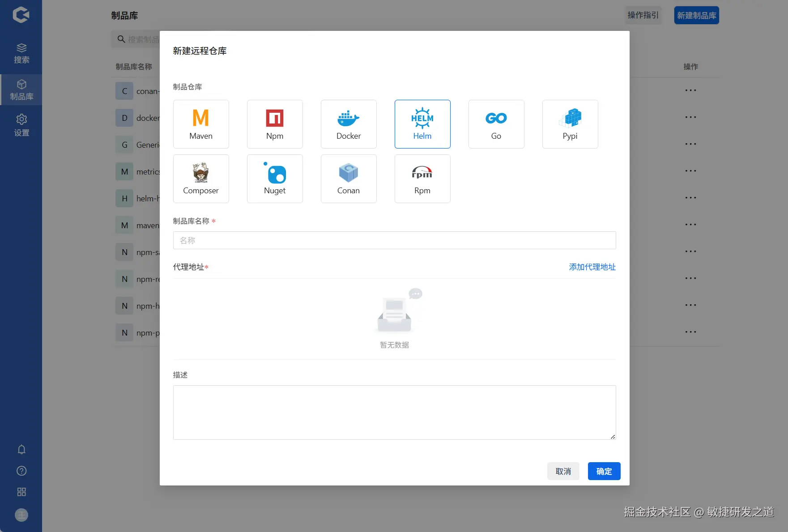Select the Rpm repository type
The image size is (788, 532).
(422, 179)
